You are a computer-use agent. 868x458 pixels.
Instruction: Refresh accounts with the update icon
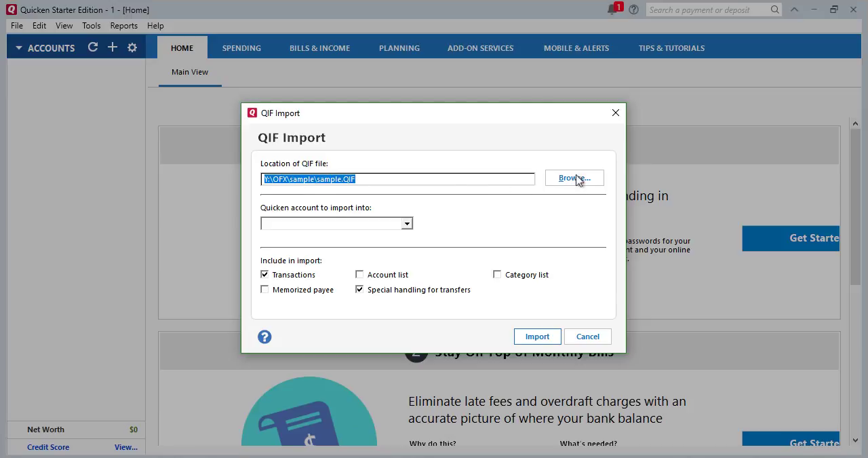[x=93, y=47]
